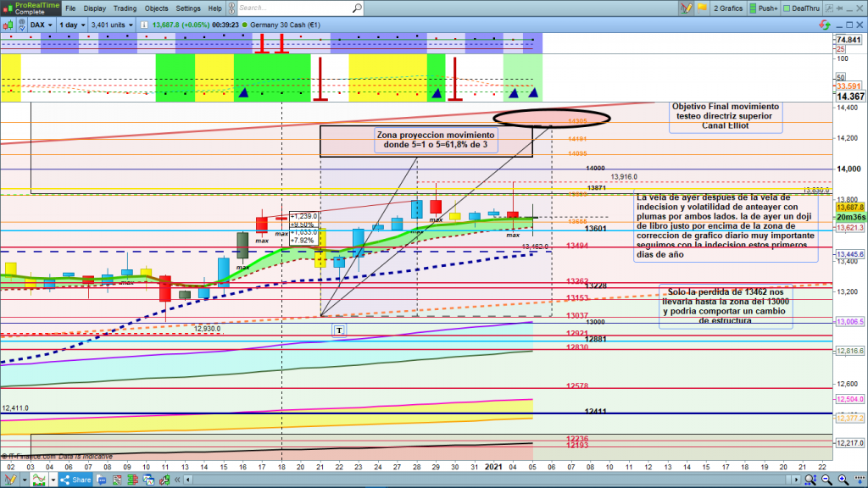The image size is (868, 488).
Task: Click the drawing pencil icon in top bar
Action: 687,8
